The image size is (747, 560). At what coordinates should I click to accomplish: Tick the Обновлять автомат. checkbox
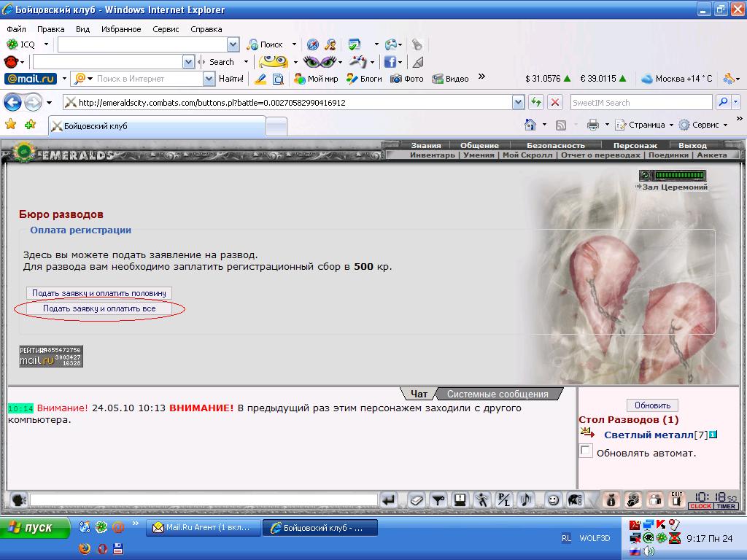pos(586,451)
